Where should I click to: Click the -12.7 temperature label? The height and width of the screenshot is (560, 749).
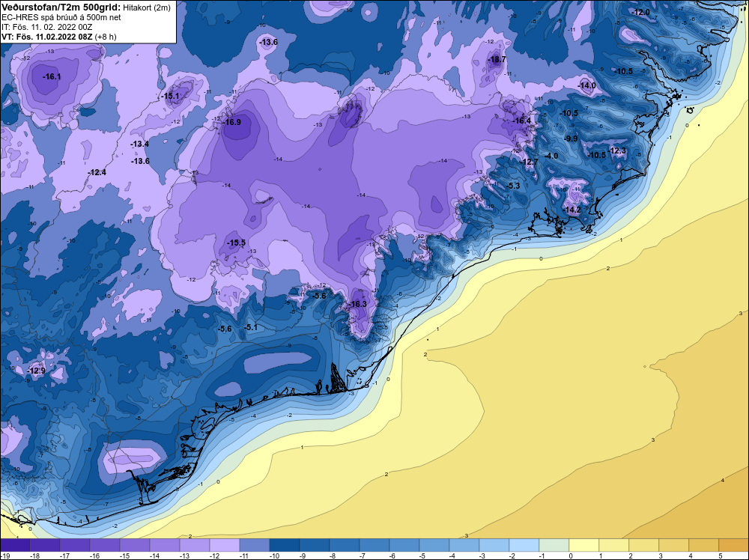tap(529, 162)
